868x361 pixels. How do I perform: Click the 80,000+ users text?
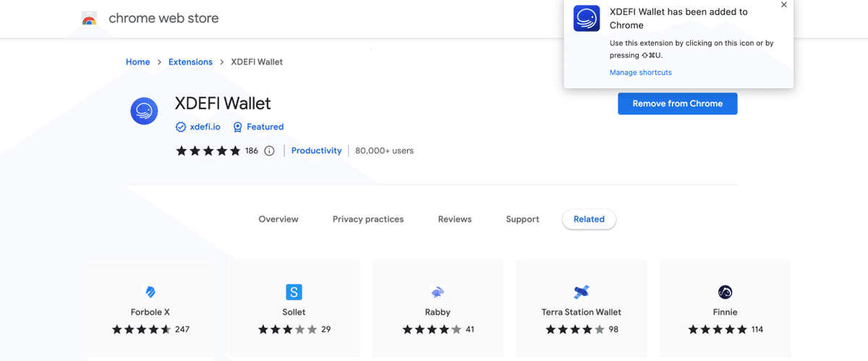coord(384,151)
